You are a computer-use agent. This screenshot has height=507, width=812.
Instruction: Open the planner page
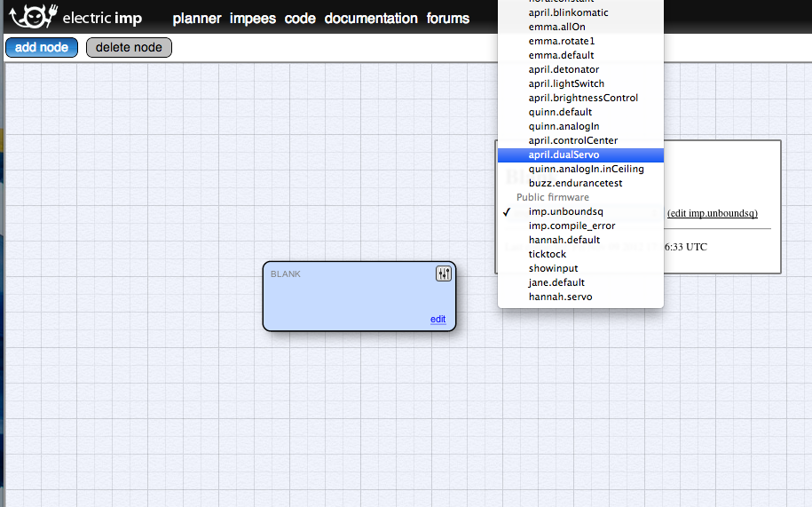click(197, 19)
